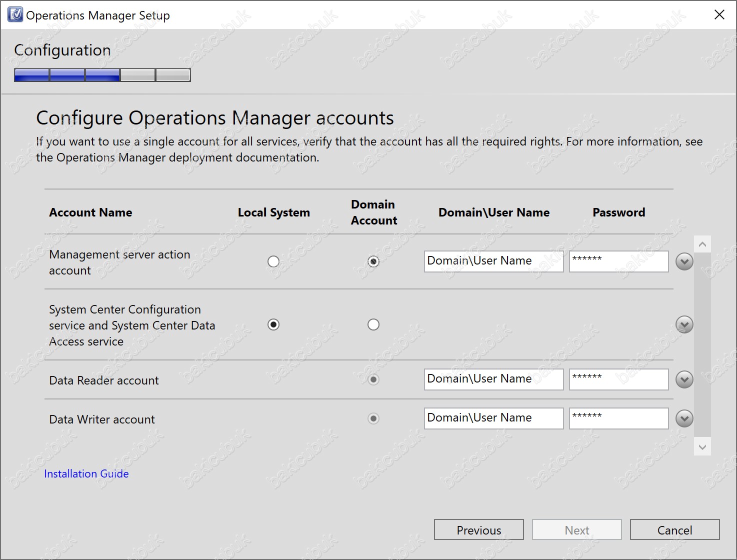The width and height of the screenshot is (737, 560).
Task: Click the Operations Manager Setup title bar icon
Action: click(15, 15)
